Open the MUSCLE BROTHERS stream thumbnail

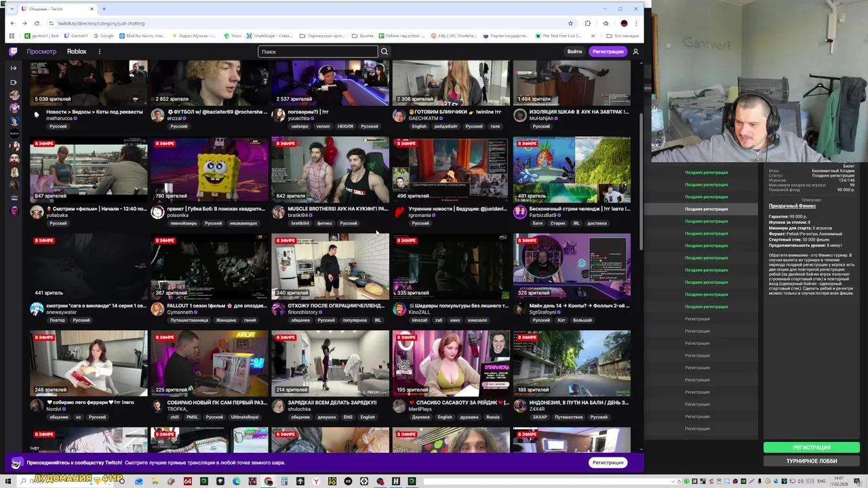pyautogui.click(x=330, y=169)
